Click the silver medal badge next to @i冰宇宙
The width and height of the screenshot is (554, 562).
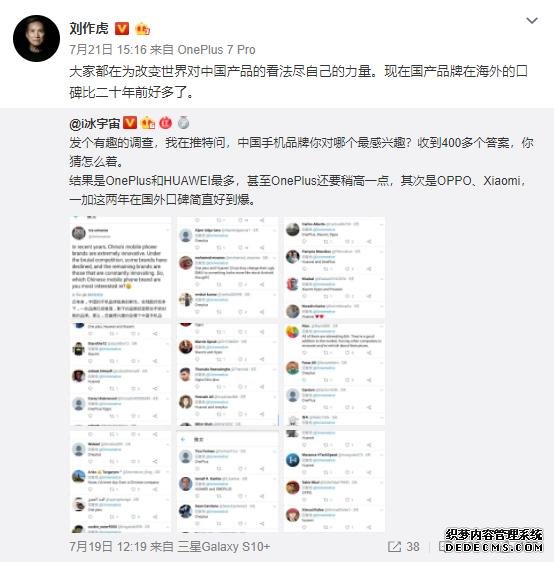tap(183, 123)
